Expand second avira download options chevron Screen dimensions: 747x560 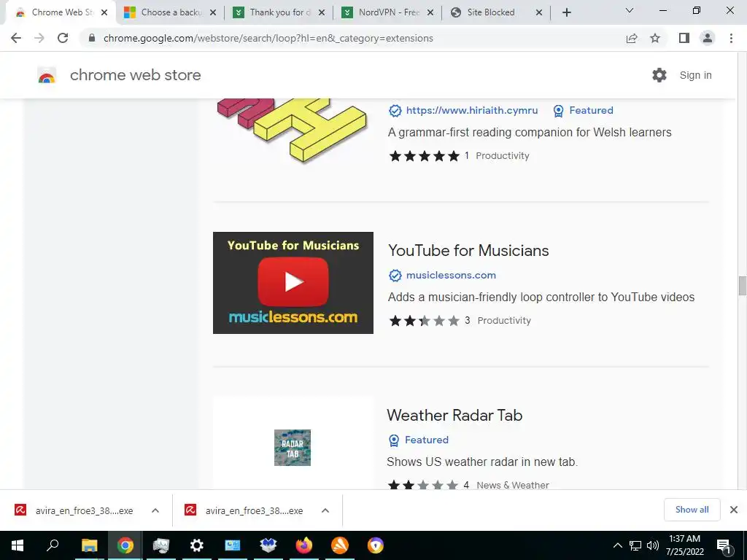tap(325, 510)
